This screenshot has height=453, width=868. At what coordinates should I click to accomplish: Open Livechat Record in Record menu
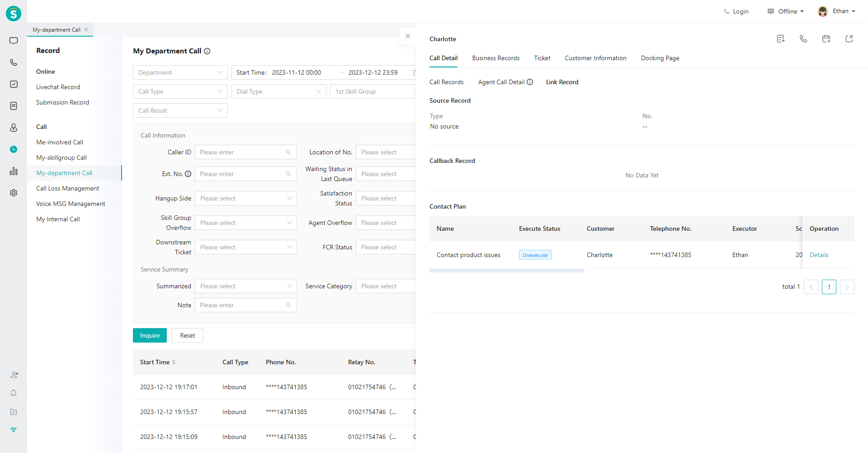click(58, 87)
